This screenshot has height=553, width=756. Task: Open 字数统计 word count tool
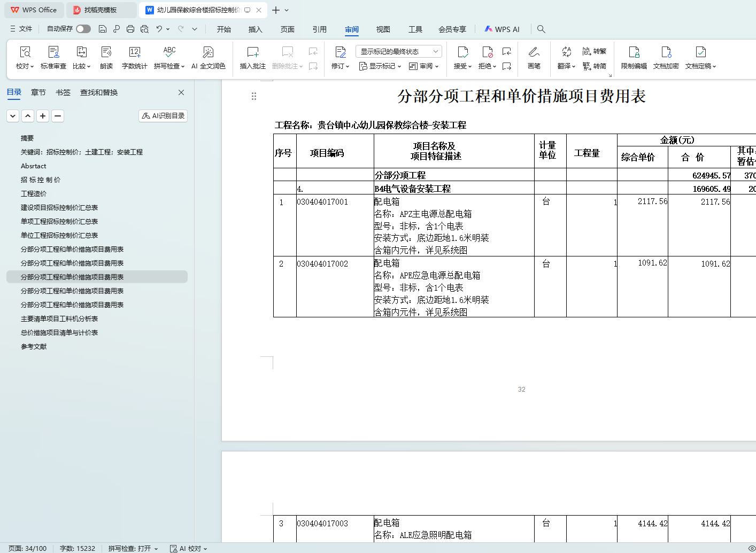pos(134,57)
